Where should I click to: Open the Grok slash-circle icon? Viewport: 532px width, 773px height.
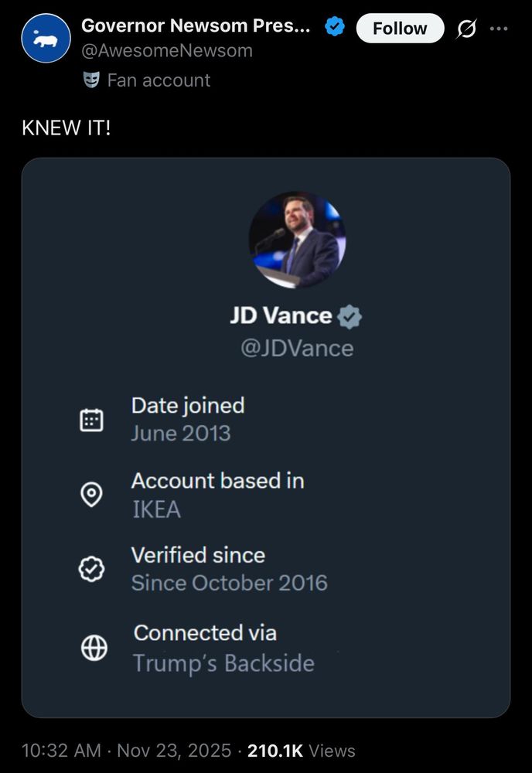click(x=466, y=29)
